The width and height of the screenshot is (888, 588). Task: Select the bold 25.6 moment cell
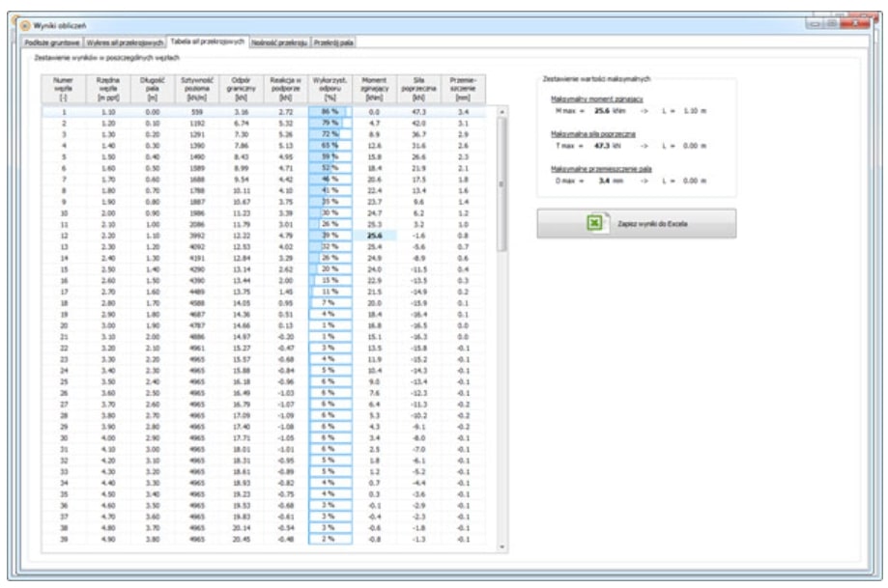tap(374, 235)
